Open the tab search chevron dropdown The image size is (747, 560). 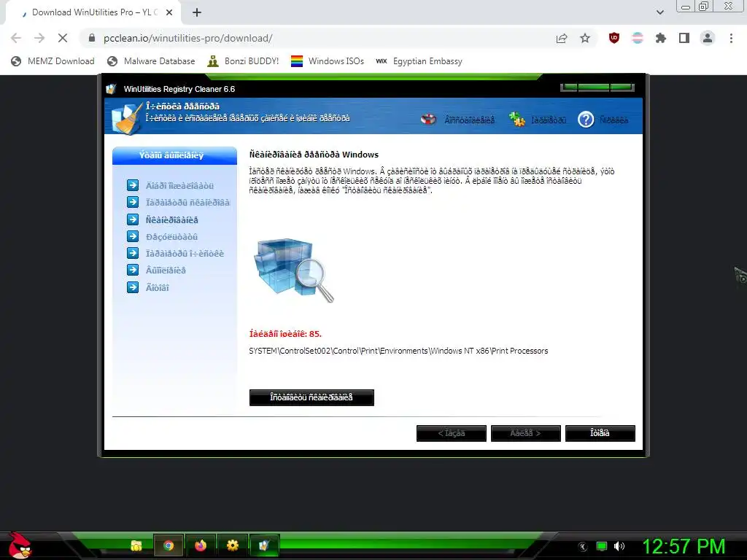(659, 12)
